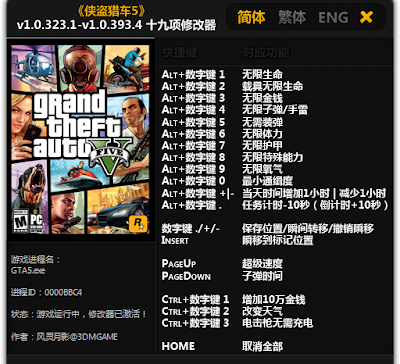Select the 无需装弹 function

[262, 122]
